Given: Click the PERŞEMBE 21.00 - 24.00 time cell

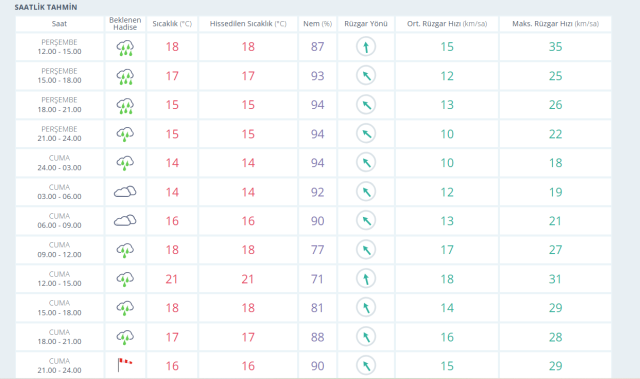Looking at the screenshot, I should coord(59,134).
